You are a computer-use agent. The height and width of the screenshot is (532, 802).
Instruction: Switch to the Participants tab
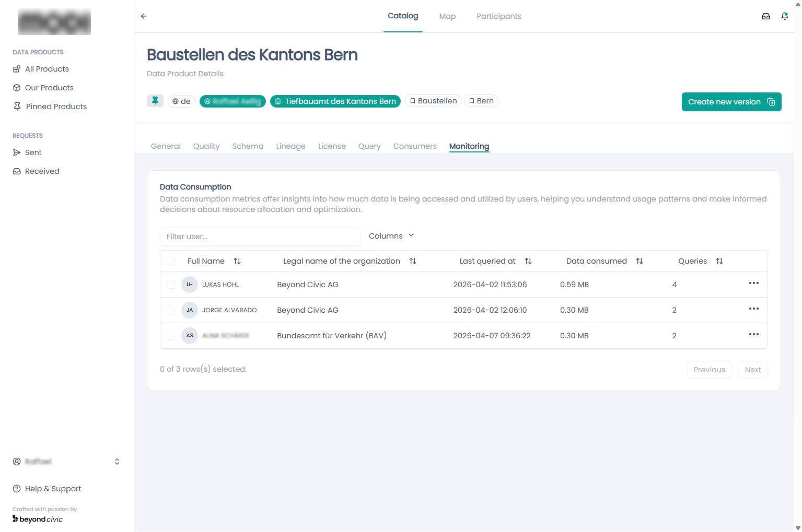pos(499,16)
